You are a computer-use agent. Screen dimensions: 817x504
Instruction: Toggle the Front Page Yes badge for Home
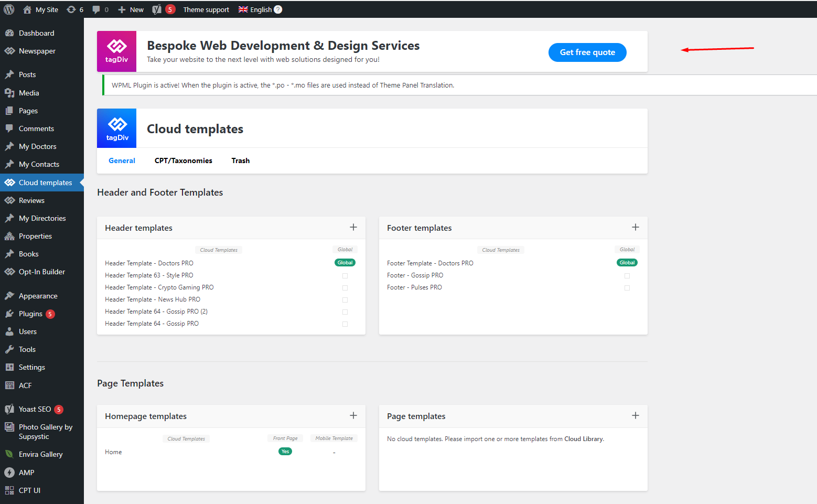(285, 452)
